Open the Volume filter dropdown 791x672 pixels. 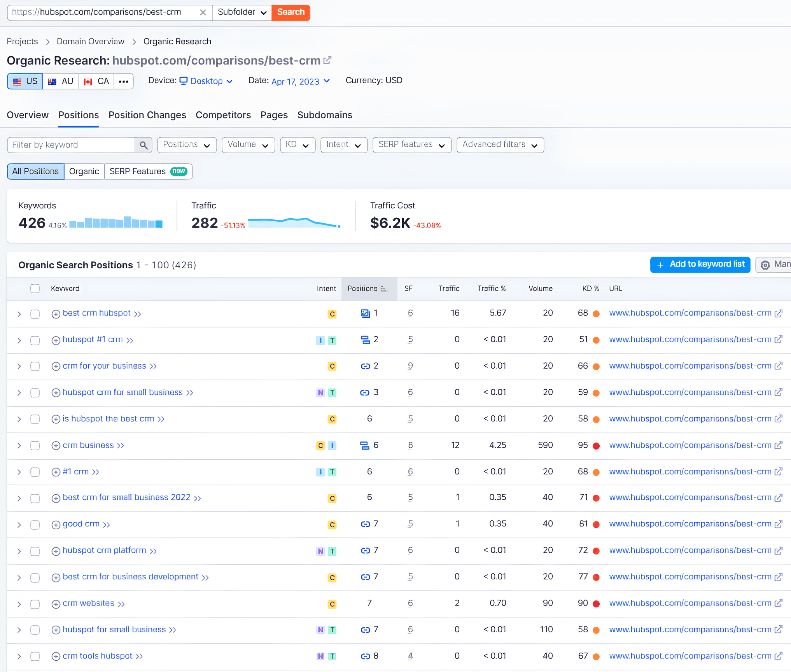(x=248, y=145)
